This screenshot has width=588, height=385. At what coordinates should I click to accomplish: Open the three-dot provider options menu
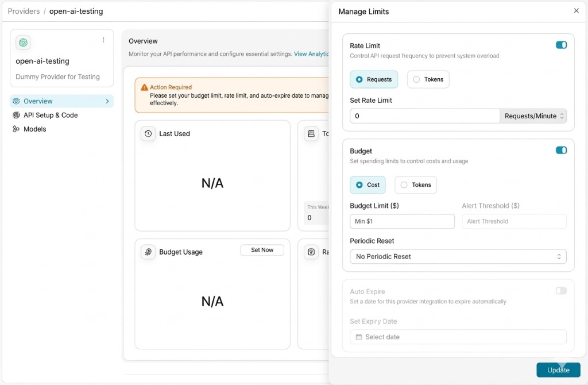click(x=103, y=40)
